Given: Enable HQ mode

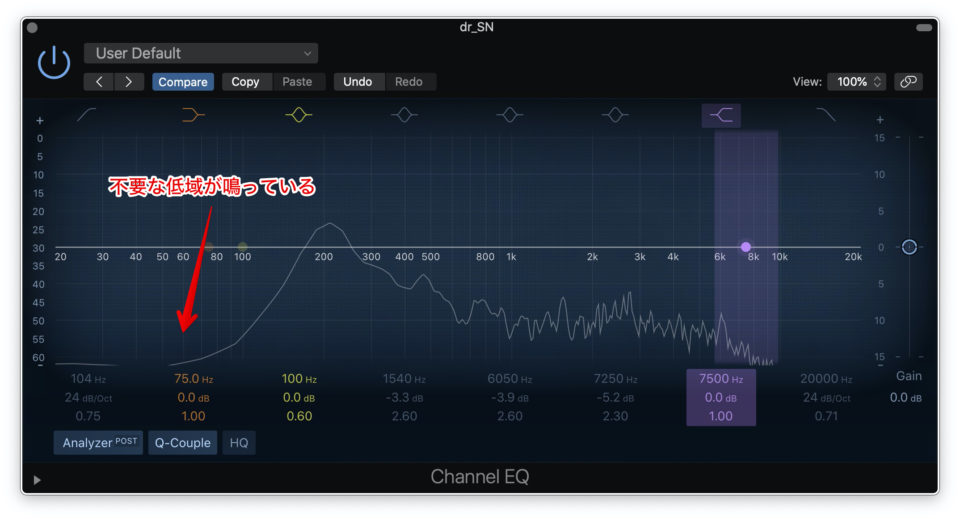Looking at the screenshot, I should tap(239, 443).
